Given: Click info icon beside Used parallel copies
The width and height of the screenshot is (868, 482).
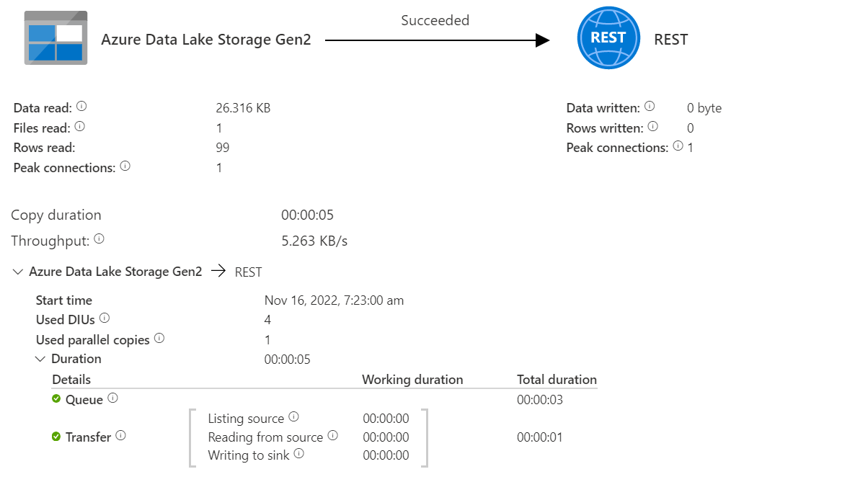Looking at the screenshot, I should click(159, 338).
